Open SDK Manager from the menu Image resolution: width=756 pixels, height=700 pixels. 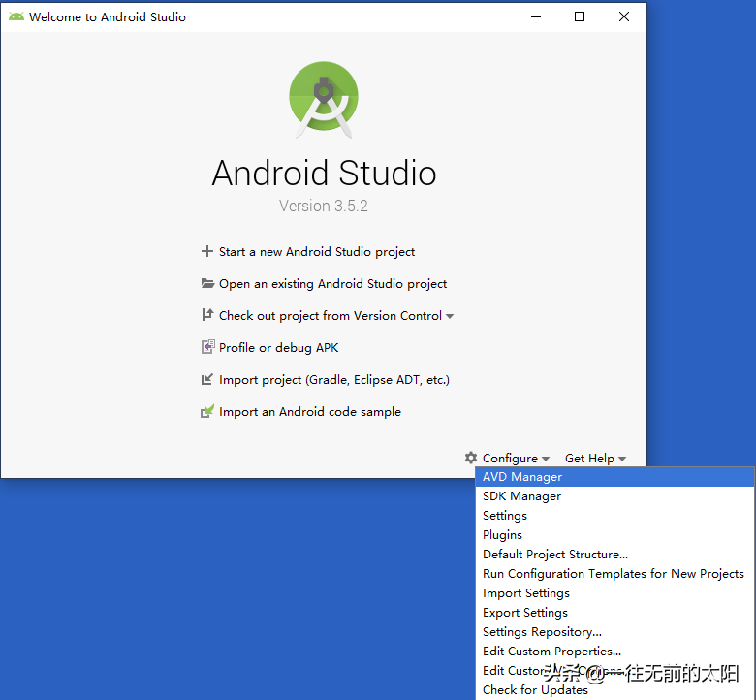tap(614, 496)
